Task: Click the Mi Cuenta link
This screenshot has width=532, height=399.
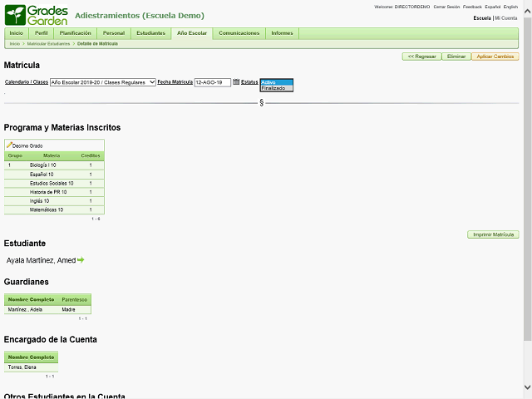Action: (x=506, y=17)
